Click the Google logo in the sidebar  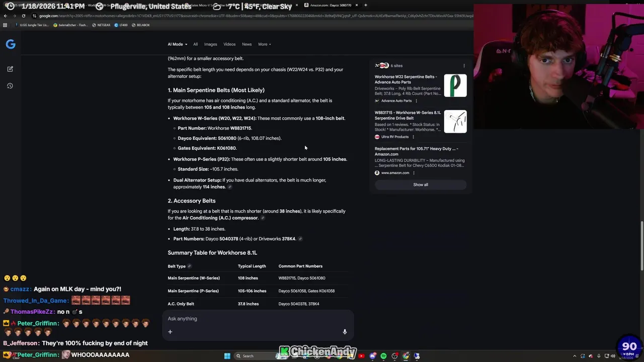pos(11,44)
